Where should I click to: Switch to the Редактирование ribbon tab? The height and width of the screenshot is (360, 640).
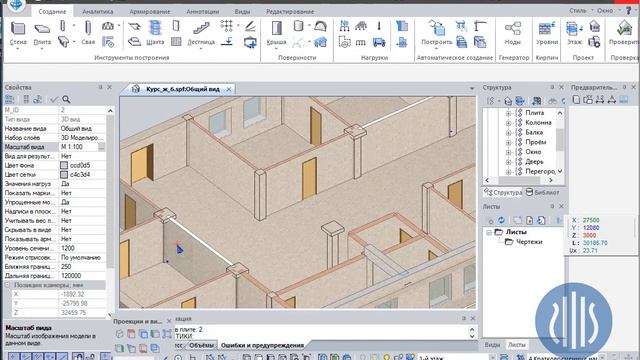(290, 11)
